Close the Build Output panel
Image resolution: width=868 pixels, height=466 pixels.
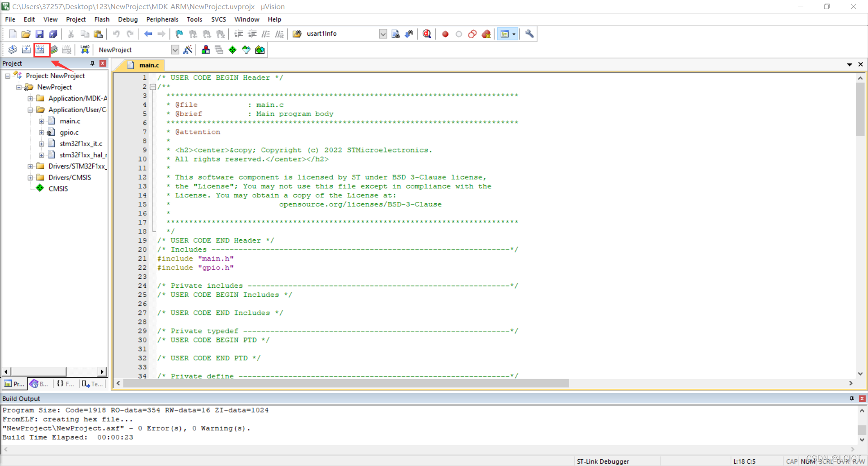coord(862,399)
